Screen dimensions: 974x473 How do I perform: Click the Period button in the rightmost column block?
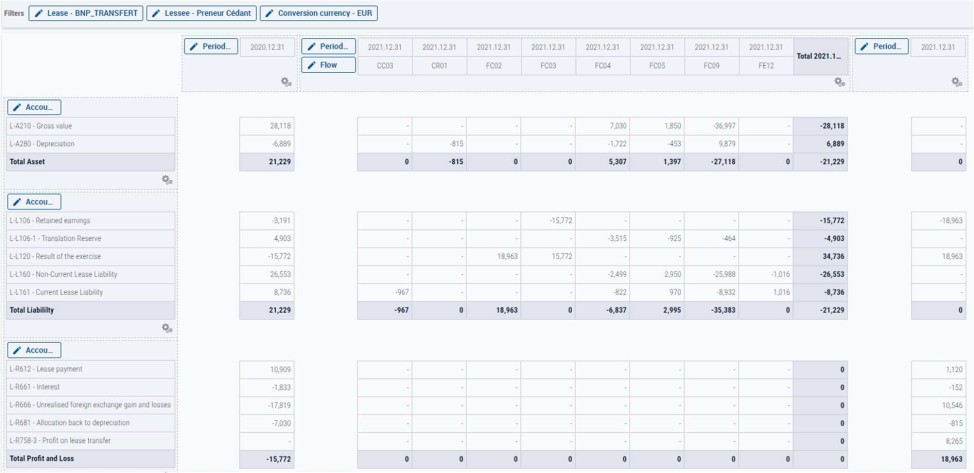[x=881, y=47]
